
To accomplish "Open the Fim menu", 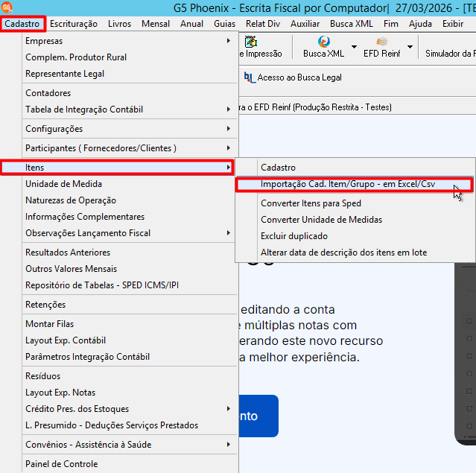I will coord(391,24).
